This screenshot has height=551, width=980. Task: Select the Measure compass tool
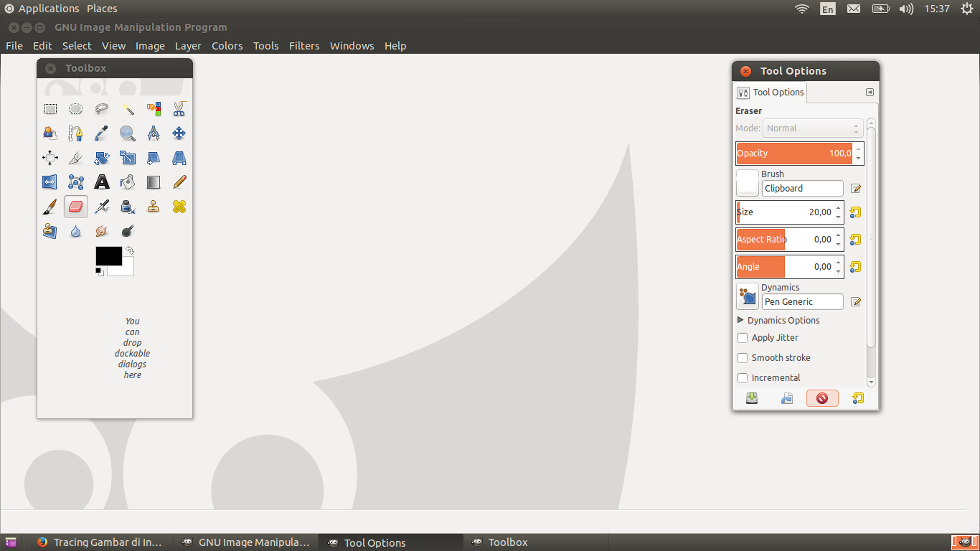(x=154, y=133)
